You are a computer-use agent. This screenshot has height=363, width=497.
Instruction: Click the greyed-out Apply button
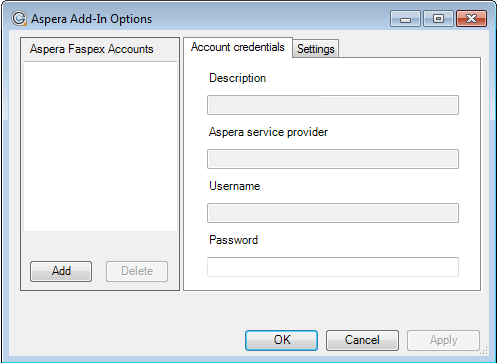pyautogui.click(x=443, y=340)
